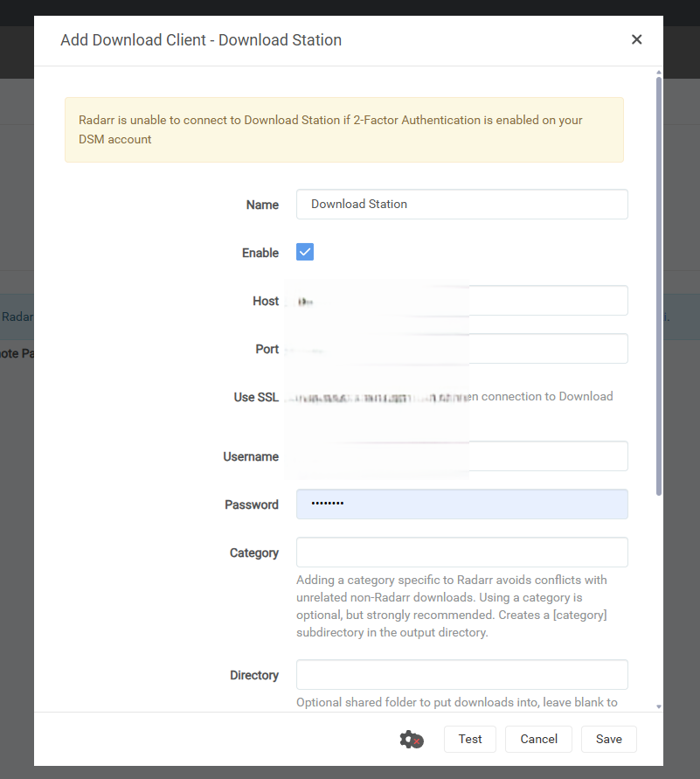Click the modal's vertical scrollbar thumb
Image resolution: width=700 pixels, height=779 pixels.
point(659,280)
